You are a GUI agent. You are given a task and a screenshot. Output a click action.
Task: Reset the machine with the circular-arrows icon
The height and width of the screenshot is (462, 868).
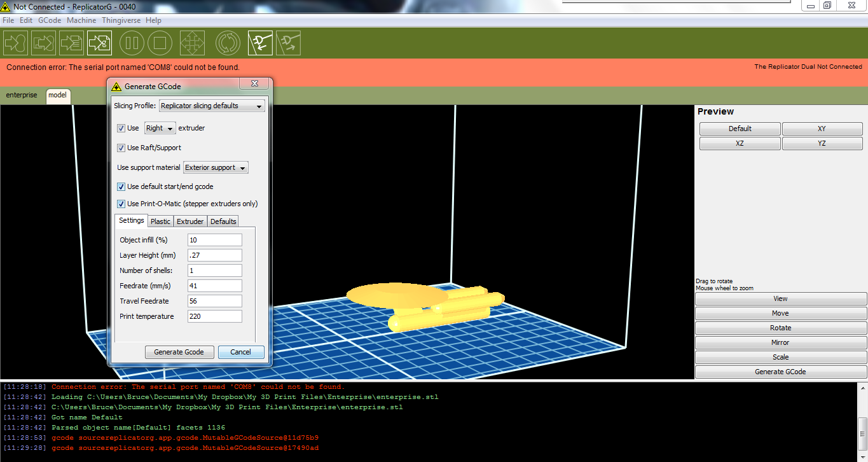point(228,43)
